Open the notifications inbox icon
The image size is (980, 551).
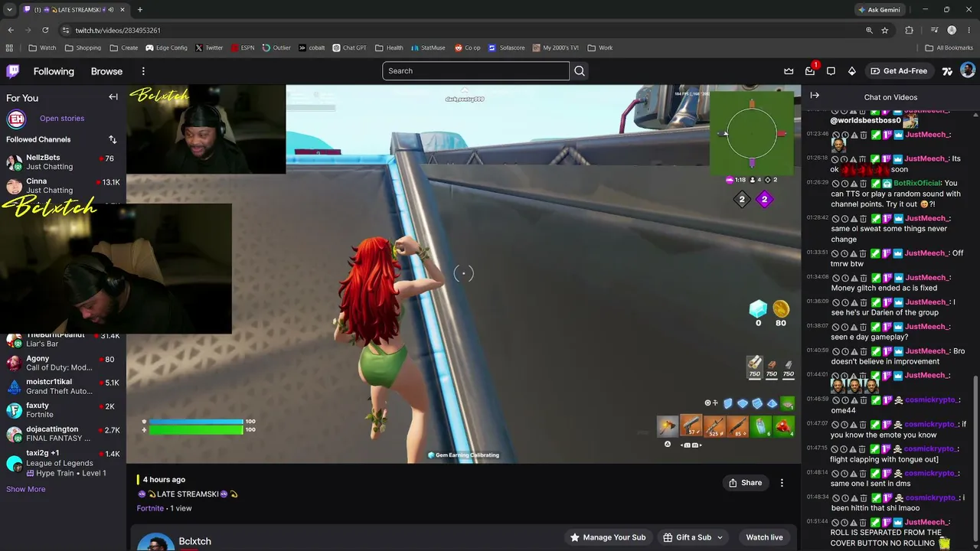[810, 71]
